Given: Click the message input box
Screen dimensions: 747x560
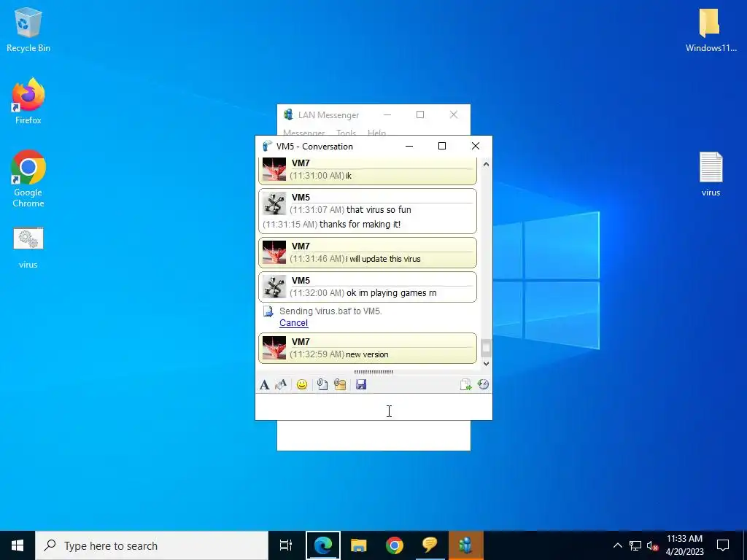Looking at the screenshot, I should (x=373, y=407).
